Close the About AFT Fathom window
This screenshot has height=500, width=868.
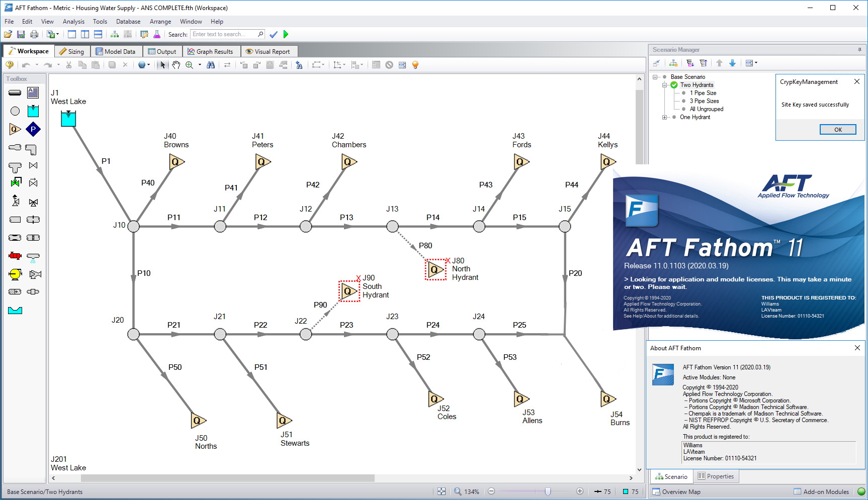(x=857, y=348)
